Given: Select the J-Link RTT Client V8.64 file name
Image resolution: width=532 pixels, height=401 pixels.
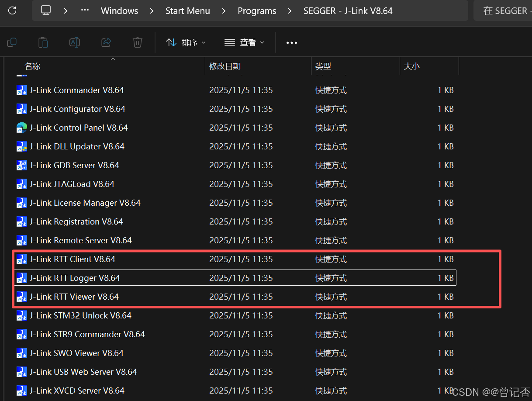Looking at the screenshot, I should [73, 259].
